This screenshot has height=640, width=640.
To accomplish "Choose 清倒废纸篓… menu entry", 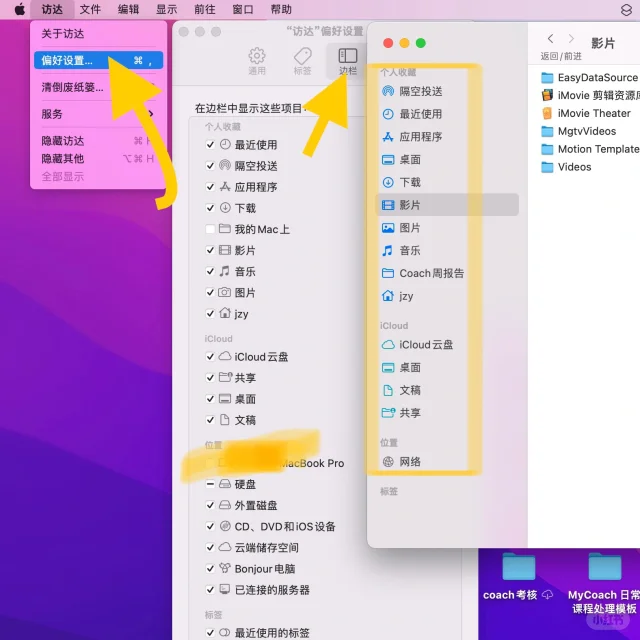I will (x=98, y=87).
